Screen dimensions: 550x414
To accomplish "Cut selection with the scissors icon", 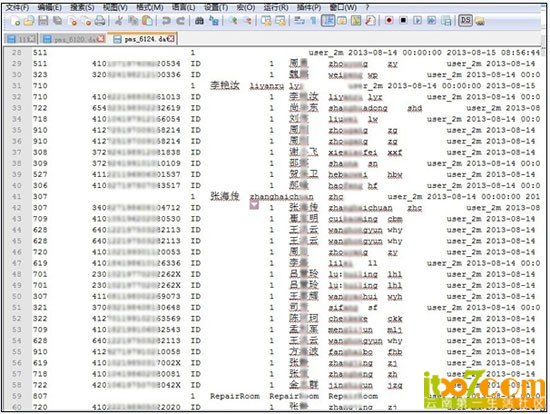I will [119, 21].
